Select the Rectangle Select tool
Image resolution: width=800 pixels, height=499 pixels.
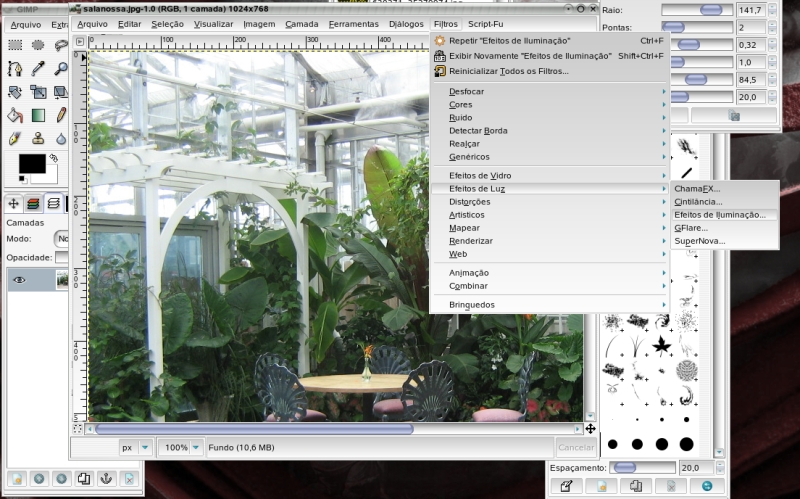(15, 45)
